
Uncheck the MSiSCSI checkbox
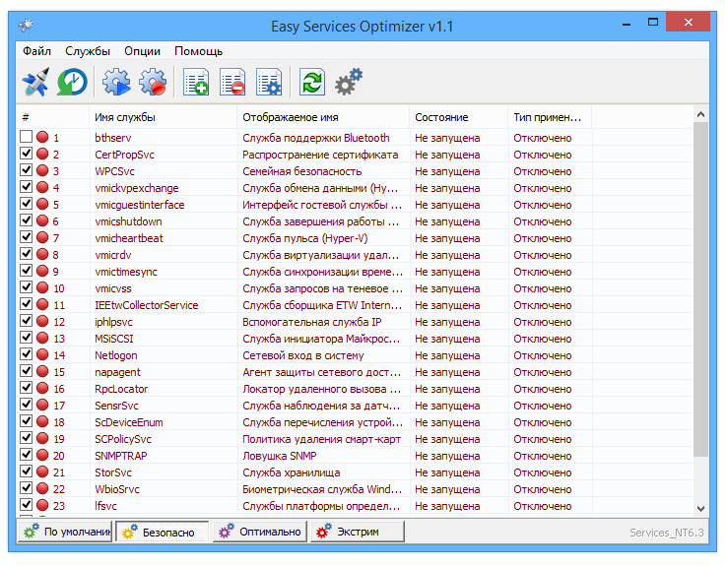[26, 338]
